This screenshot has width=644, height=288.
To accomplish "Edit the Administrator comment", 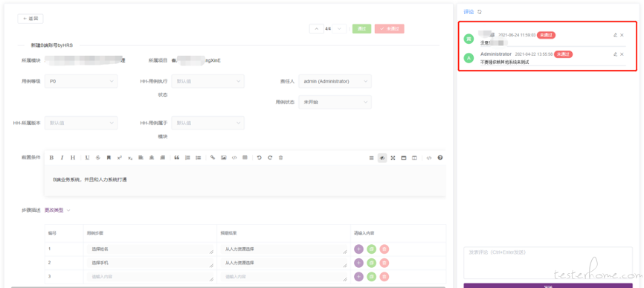I will pos(615,54).
